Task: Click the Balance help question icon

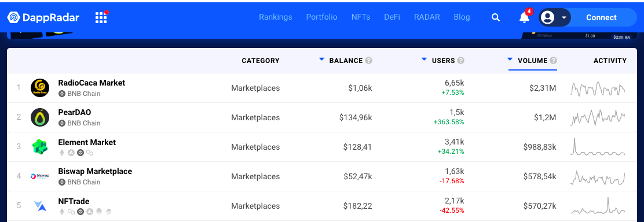Action: [x=369, y=61]
